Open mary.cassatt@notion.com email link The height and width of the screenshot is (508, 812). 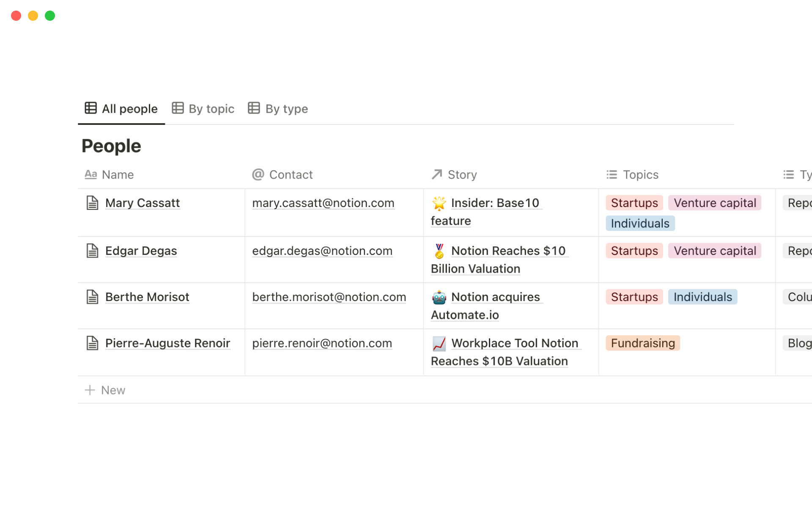pyautogui.click(x=323, y=203)
